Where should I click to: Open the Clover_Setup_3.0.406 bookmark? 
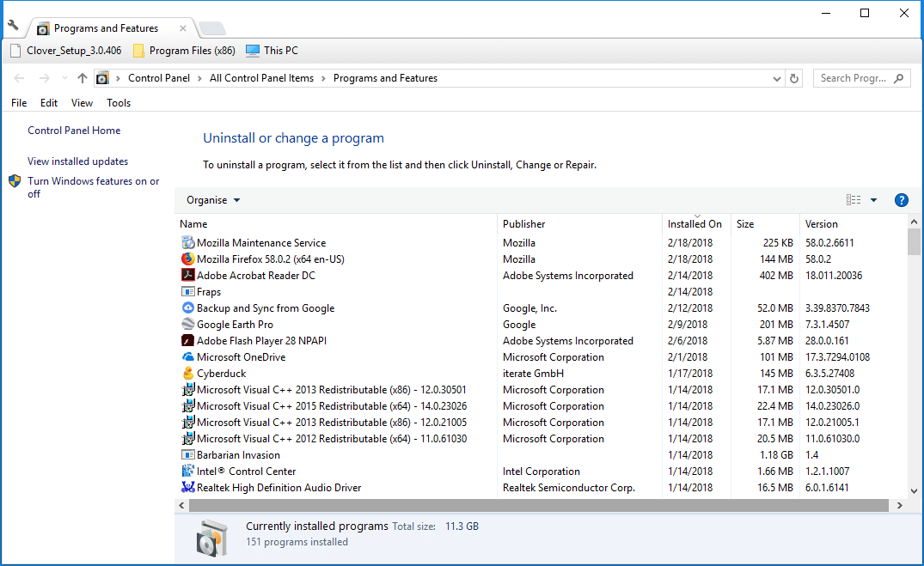(x=66, y=51)
